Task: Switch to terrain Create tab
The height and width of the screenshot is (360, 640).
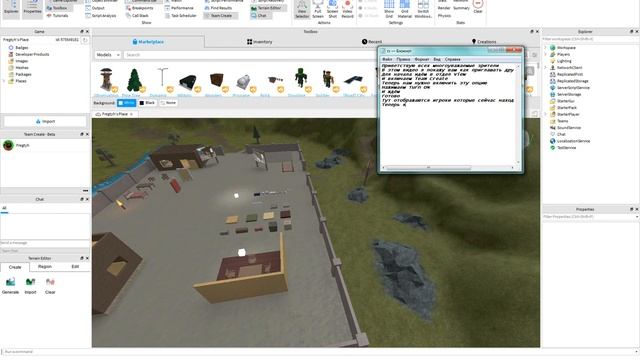Action: pyautogui.click(x=15, y=267)
